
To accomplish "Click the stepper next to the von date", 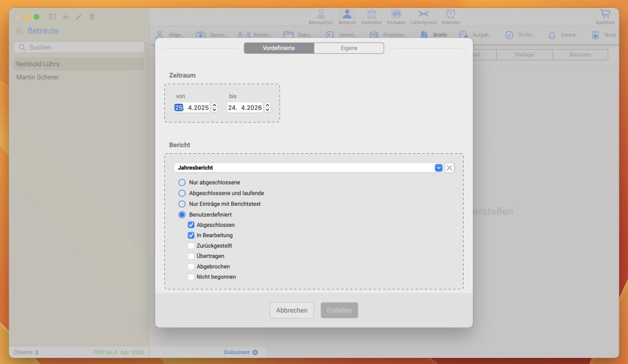I will pyautogui.click(x=215, y=107).
